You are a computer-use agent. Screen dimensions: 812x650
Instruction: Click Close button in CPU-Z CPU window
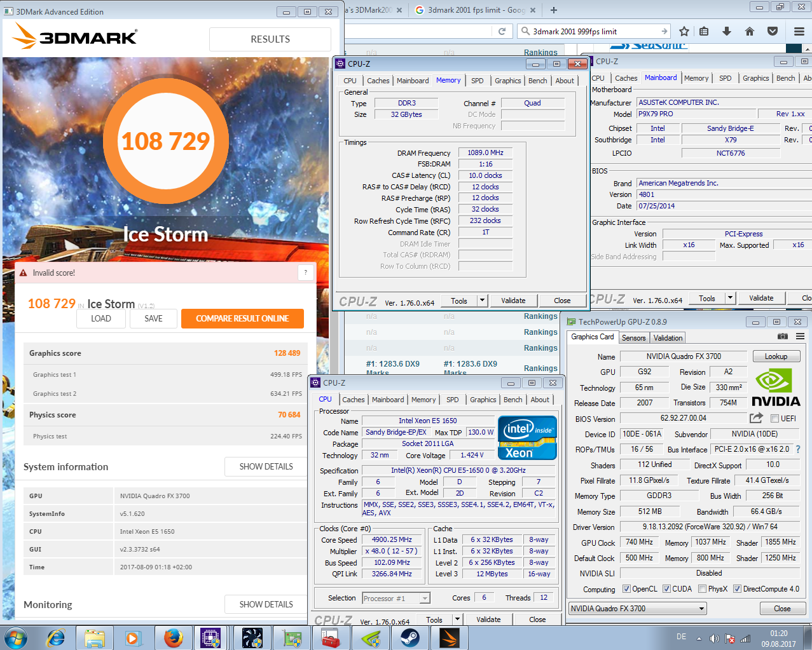537,620
